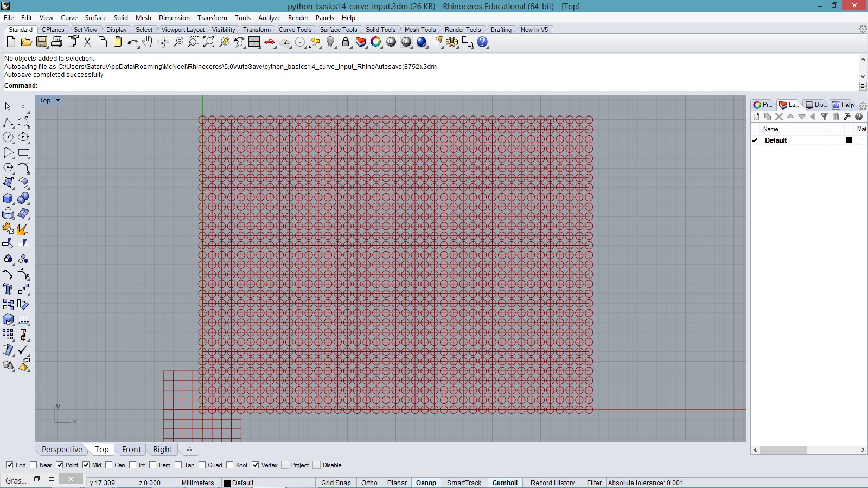This screenshot has width=868, height=488.
Task: Choose the Box solid tool
Action: coord(8,198)
